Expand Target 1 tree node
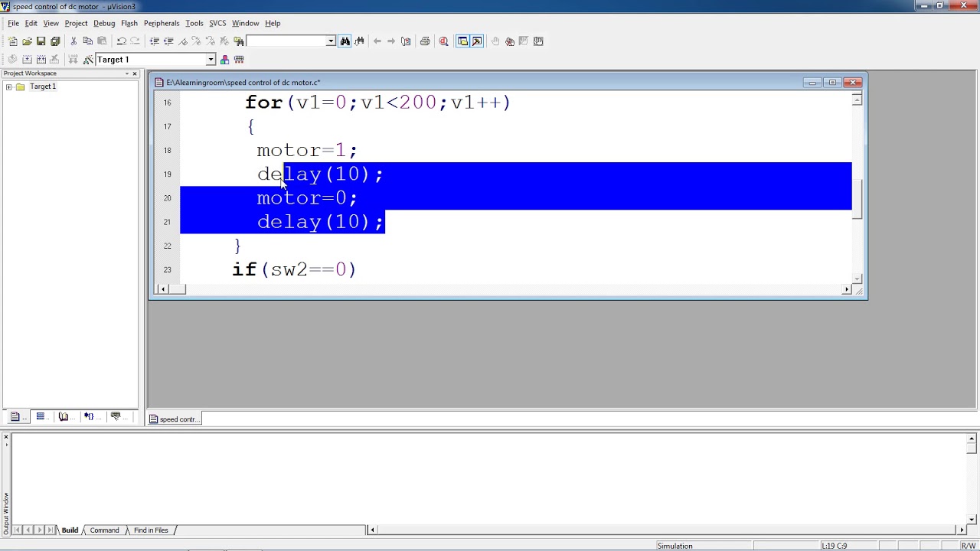The image size is (980, 551). (x=8, y=86)
